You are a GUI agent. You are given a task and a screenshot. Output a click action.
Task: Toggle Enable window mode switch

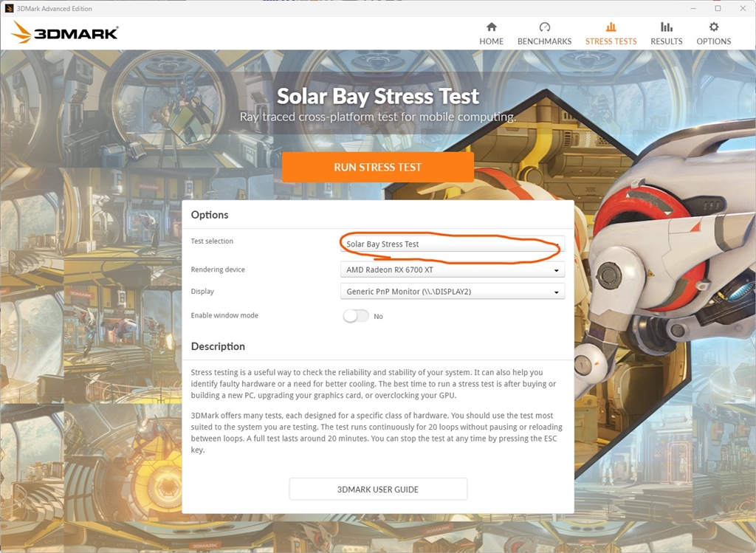click(356, 316)
